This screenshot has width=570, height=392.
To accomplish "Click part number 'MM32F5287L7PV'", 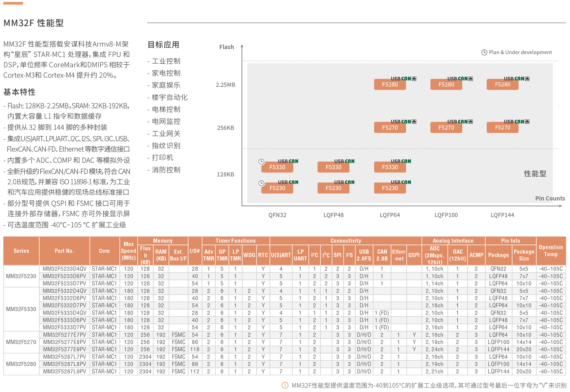I will coord(64,357).
